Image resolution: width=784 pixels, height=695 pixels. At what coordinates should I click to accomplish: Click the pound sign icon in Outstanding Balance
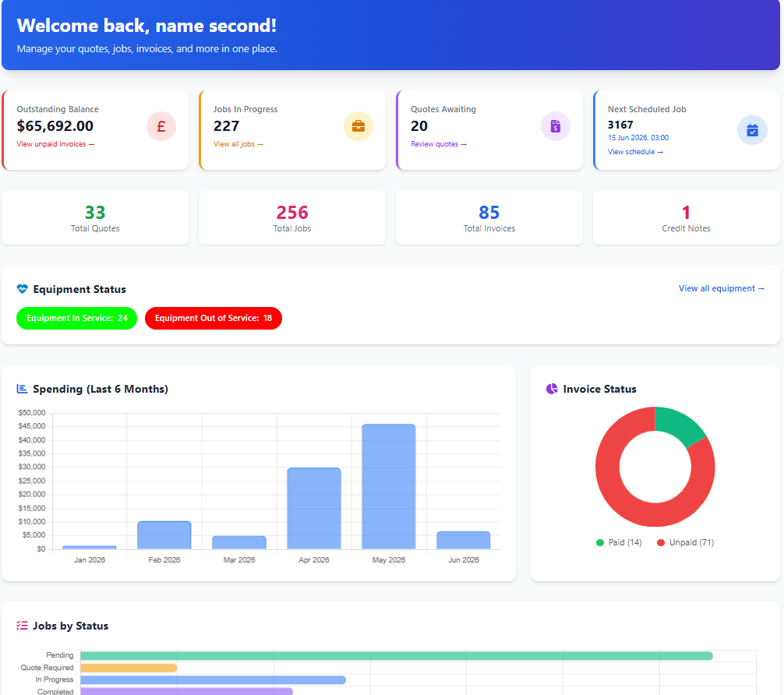point(161,126)
